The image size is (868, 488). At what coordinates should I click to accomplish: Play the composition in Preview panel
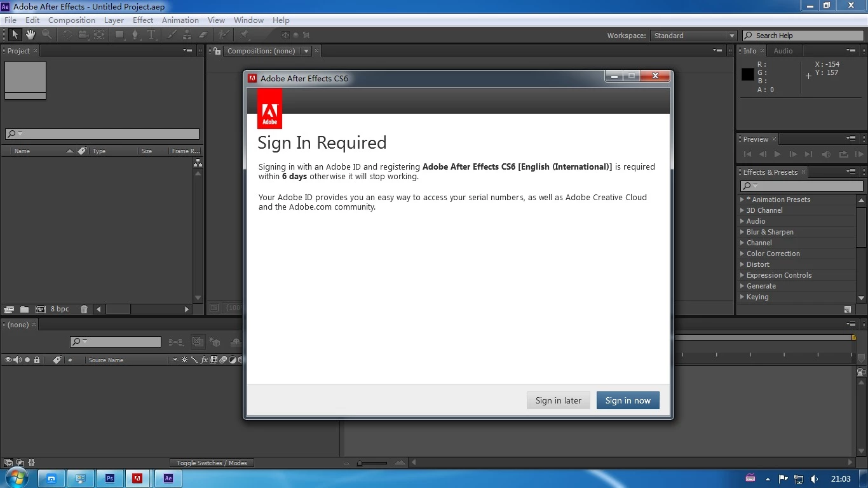(x=777, y=154)
